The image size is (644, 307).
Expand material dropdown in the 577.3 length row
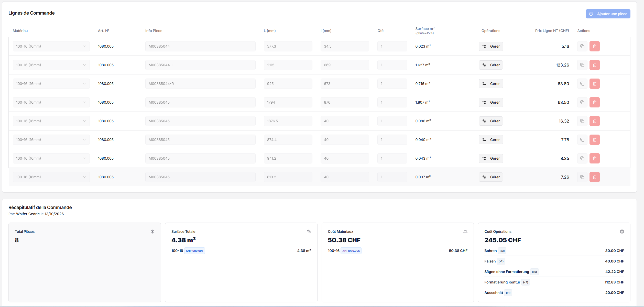tap(51, 46)
